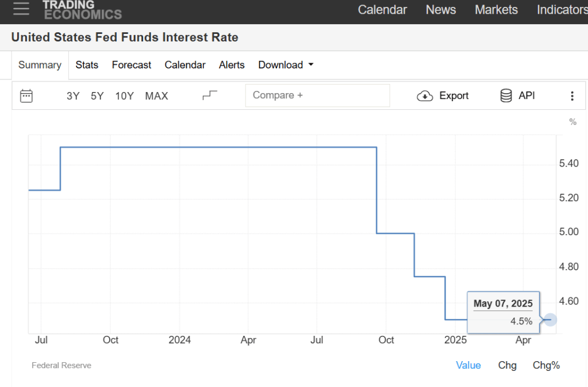
Task: Open the calendar date range picker icon
Action: 26,96
